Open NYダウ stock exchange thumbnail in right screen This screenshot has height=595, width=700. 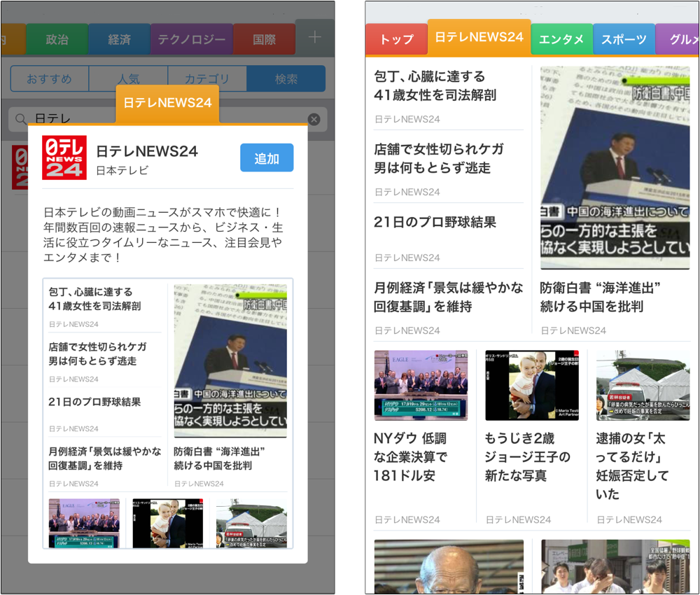tap(421, 385)
